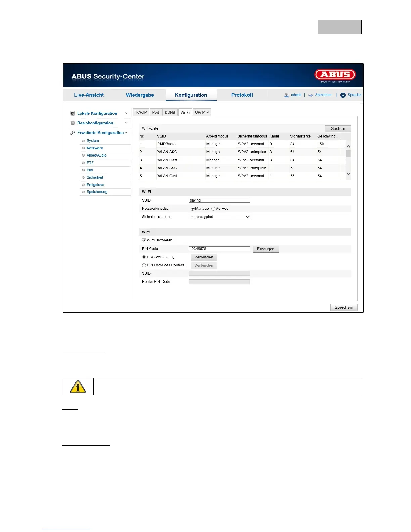Viewport: 411px width, 532px height.
Task: Open System in the sidebar
Action: coord(93,141)
